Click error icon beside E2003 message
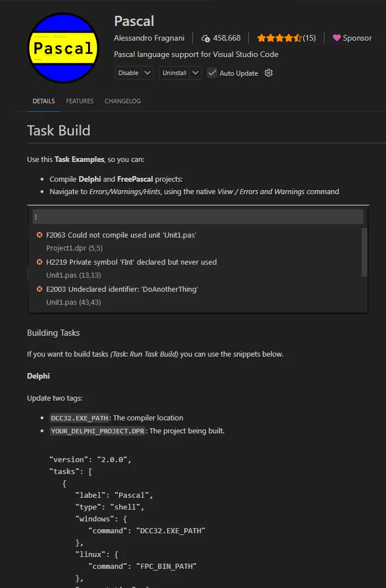Screen dimensions: 386x588 [40, 289]
